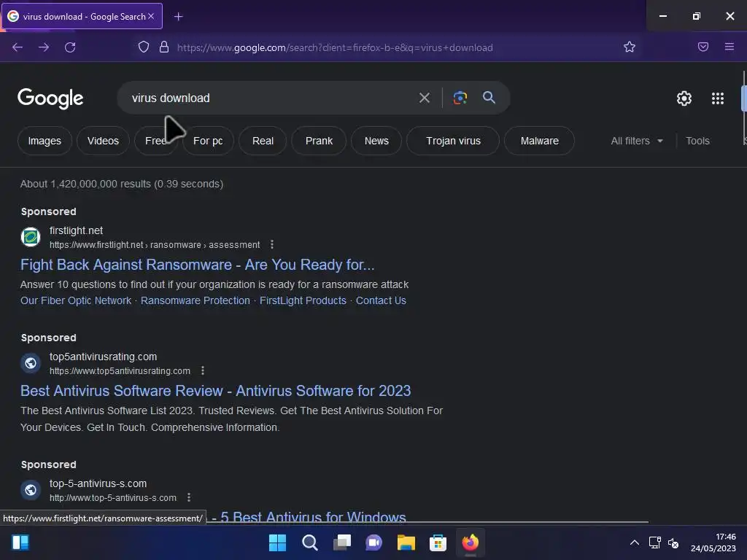The image size is (747, 560).
Task: Open options for the firstlight.net ad
Action: point(272,244)
